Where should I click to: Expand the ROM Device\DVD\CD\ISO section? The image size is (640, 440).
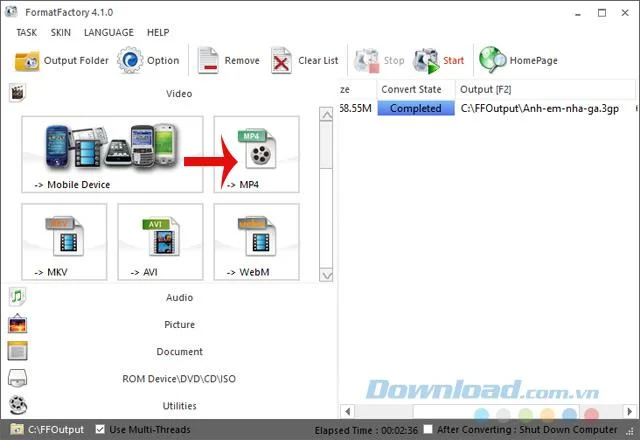coord(179,379)
